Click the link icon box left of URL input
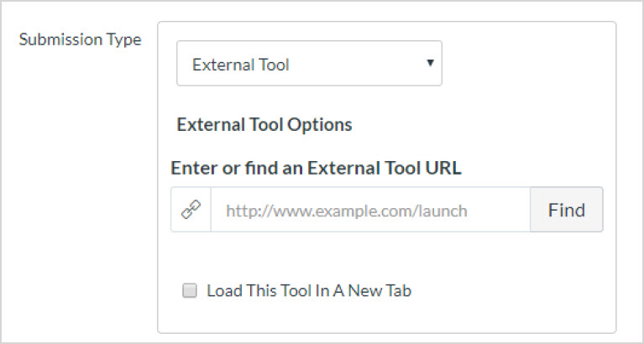This screenshot has height=344, width=644. click(x=191, y=210)
